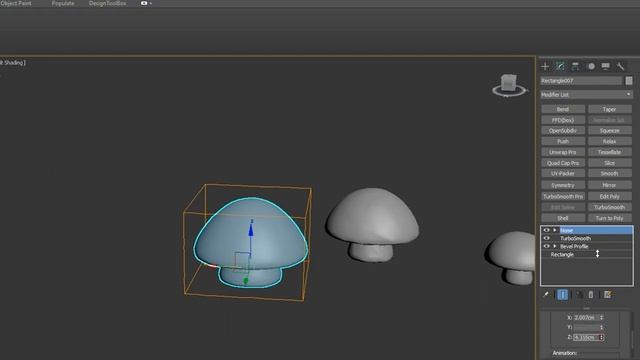Open Configure Modifier Sets icon
The width and height of the screenshot is (640, 360).
[607, 294]
